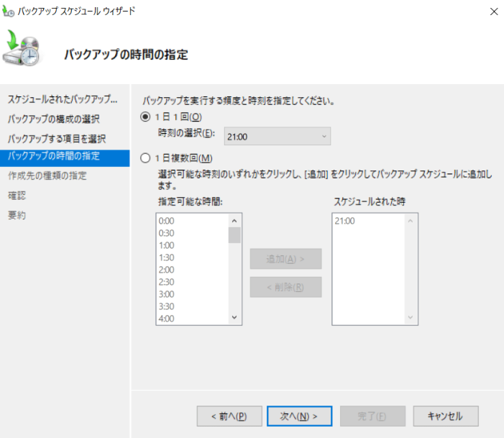The height and width of the screenshot is (438, 504).
Task: Select 3:00 in available times list
Action: 192,294
